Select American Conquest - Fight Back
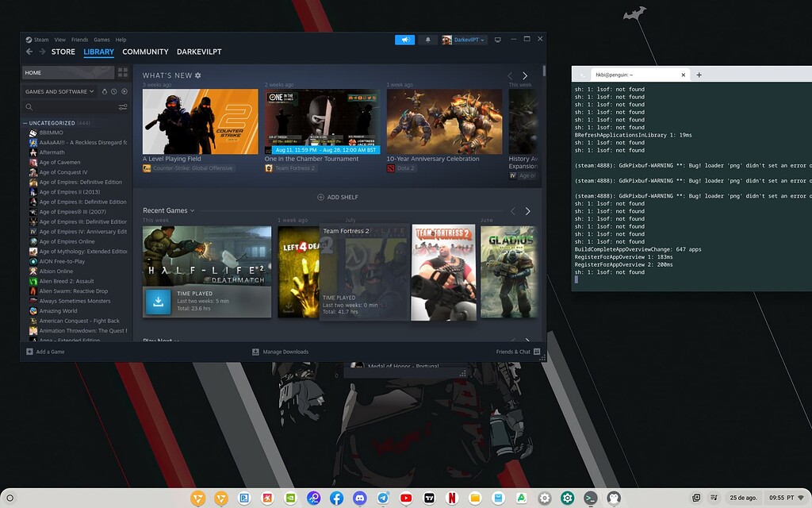812x508 pixels. tap(78, 321)
